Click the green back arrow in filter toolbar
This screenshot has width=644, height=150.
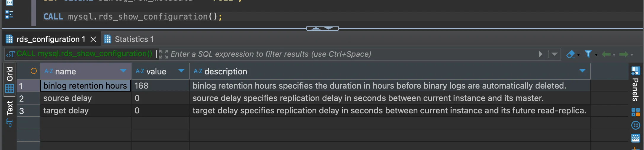pos(606,54)
